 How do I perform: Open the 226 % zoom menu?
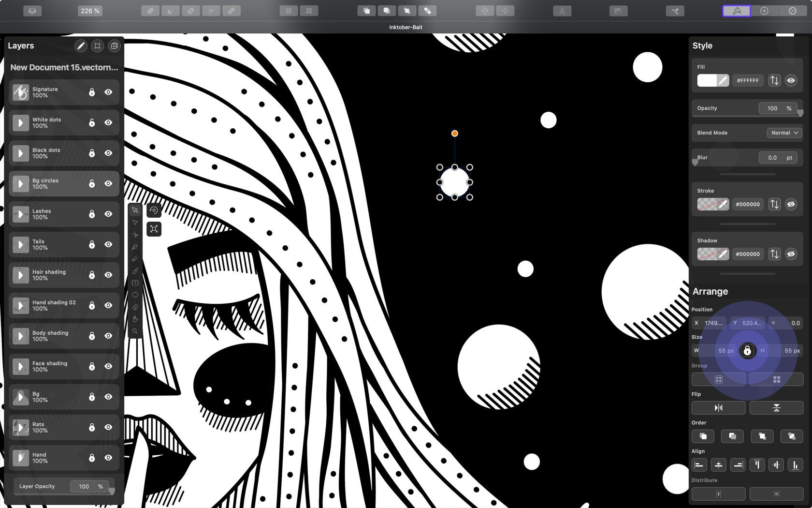click(x=90, y=11)
